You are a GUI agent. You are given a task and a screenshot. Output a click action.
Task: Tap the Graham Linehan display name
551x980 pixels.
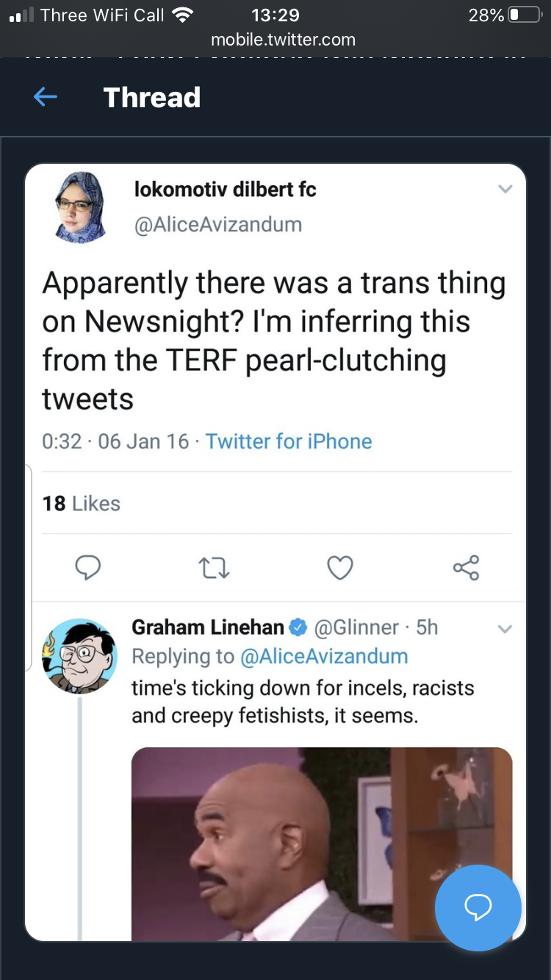click(208, 627)
